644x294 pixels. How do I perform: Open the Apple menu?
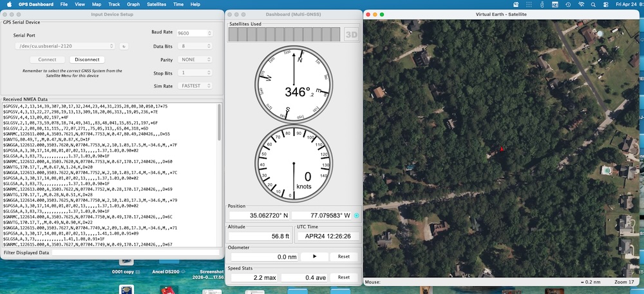click(8, 4)
